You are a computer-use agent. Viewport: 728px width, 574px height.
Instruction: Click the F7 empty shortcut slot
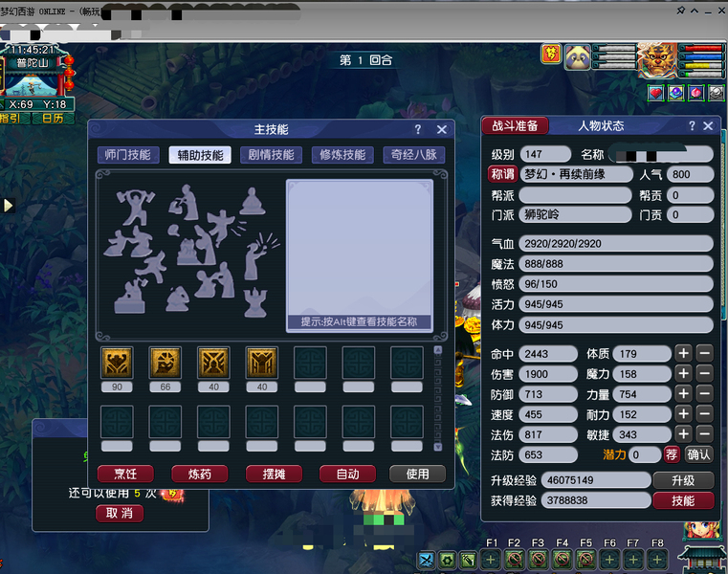click(x=633, y=560)
